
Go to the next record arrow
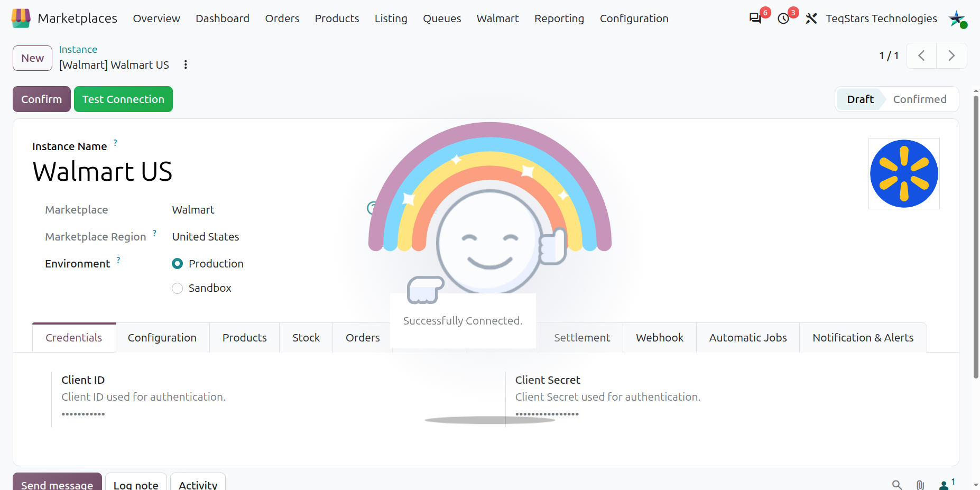pyautogui.click(x=951, y=56)
